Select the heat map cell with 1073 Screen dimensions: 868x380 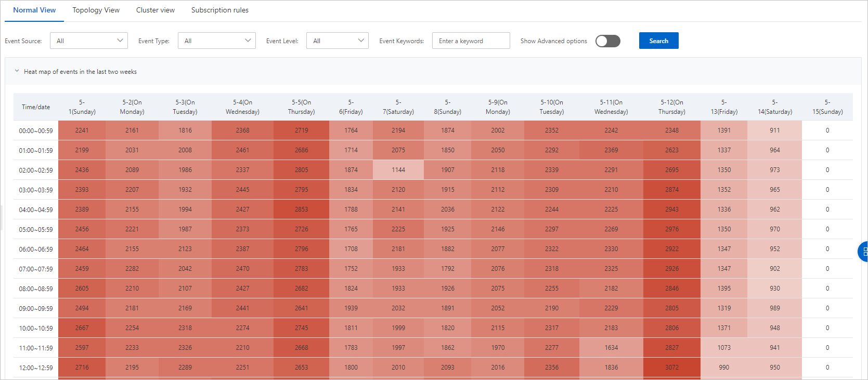(724, 348)
